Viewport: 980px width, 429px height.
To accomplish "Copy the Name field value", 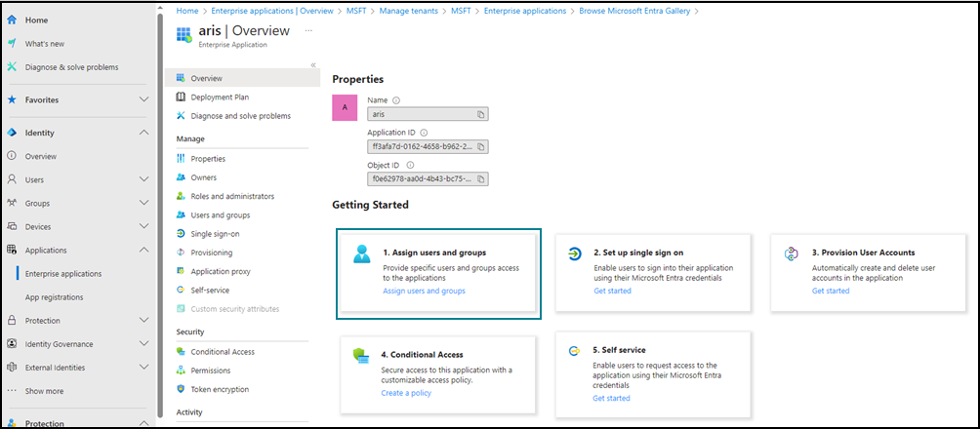I will (480, 114).
